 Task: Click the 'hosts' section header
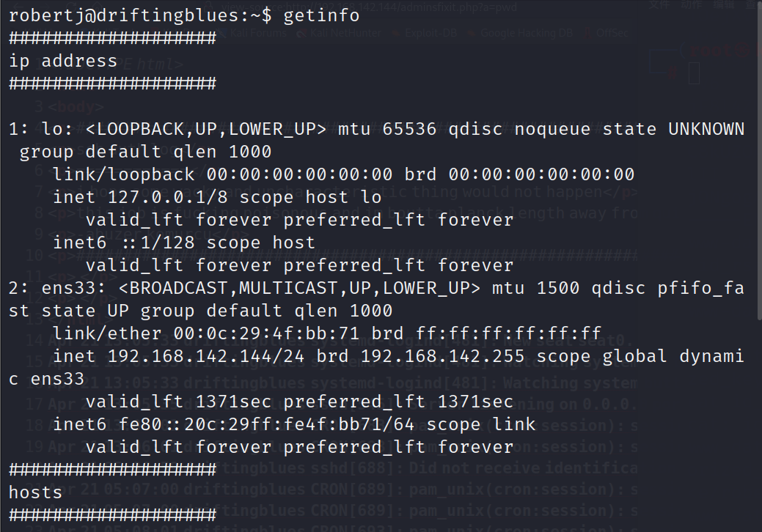click(35, 492)
